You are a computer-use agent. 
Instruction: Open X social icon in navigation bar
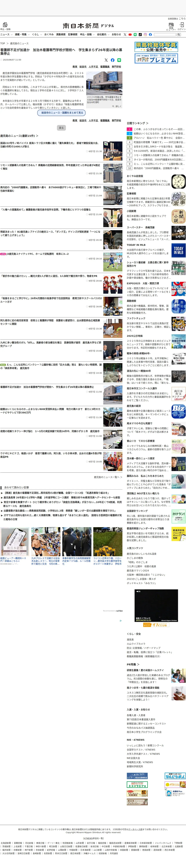125,35
